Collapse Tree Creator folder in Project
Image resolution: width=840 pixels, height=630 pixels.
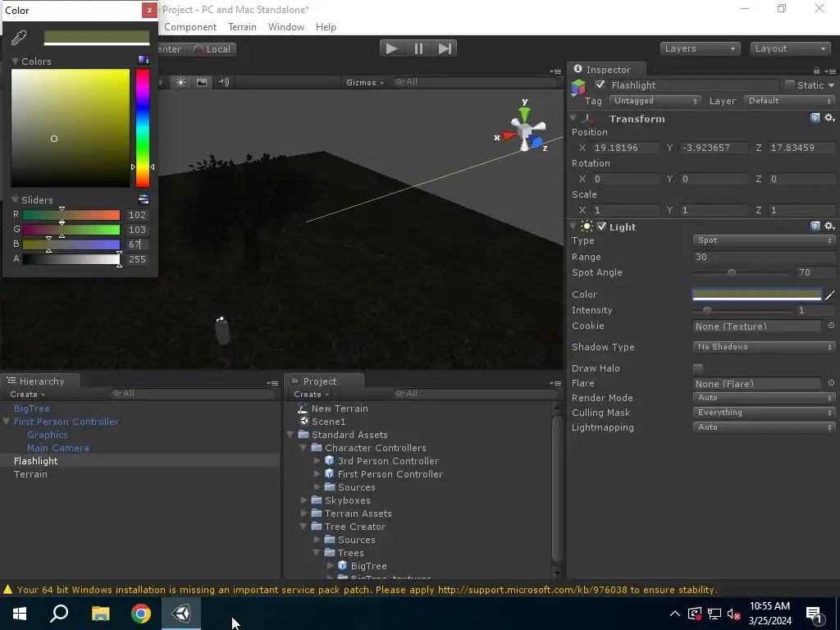tap(304, 526)
